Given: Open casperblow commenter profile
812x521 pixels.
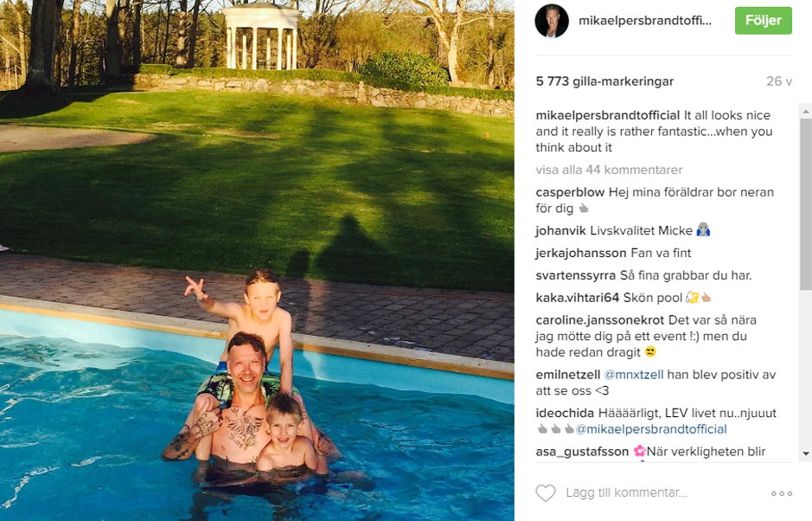Looking at the screenshot, I should pyautogui.click(x=570, y=192).
